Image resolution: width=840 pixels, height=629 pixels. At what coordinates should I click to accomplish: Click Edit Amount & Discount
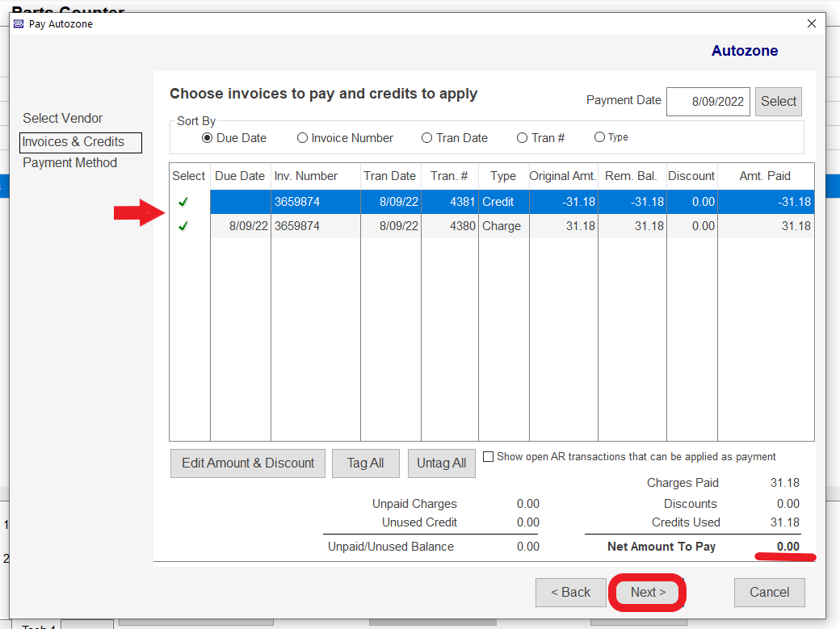(248, 463)
